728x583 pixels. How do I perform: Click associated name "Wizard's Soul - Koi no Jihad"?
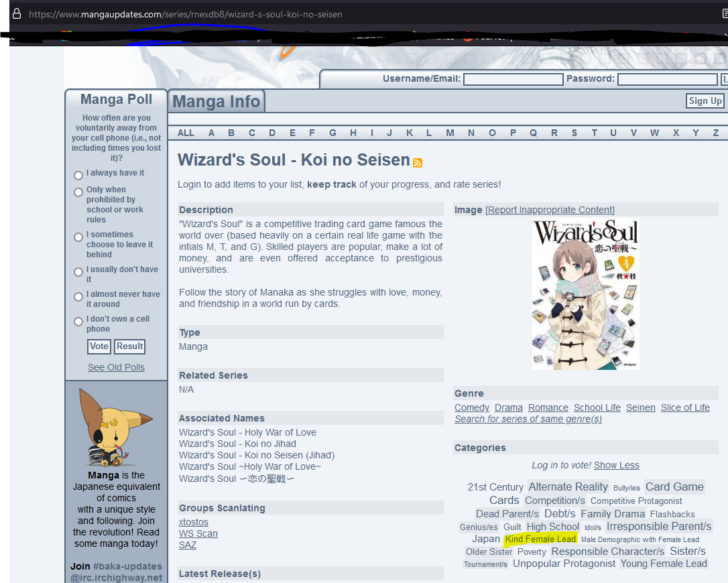point(237,444)
